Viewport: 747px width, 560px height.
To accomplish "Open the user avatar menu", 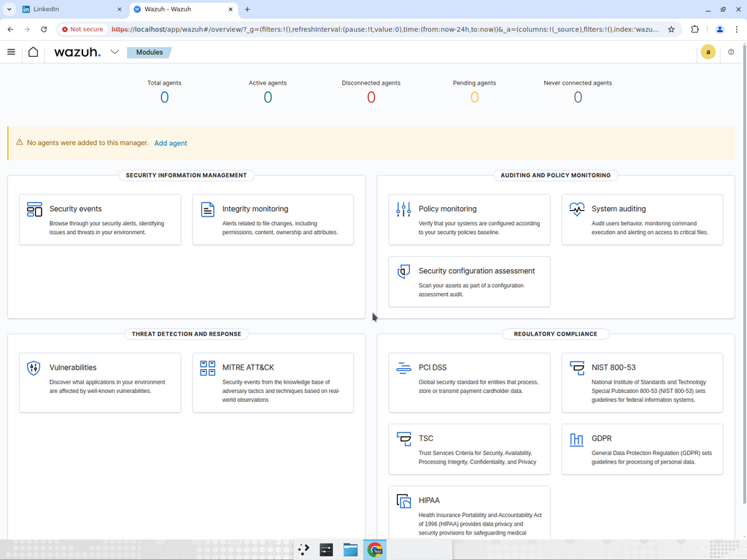I will [x=708, y=52].
